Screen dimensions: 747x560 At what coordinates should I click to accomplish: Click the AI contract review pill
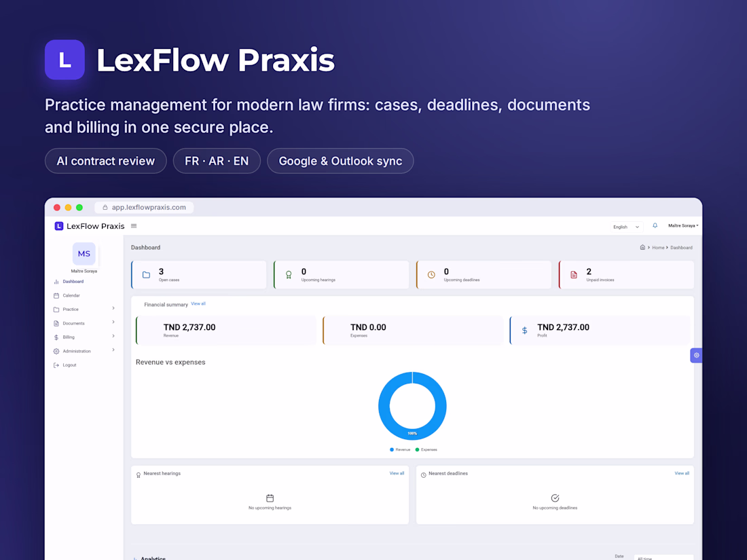coord(106,161)
